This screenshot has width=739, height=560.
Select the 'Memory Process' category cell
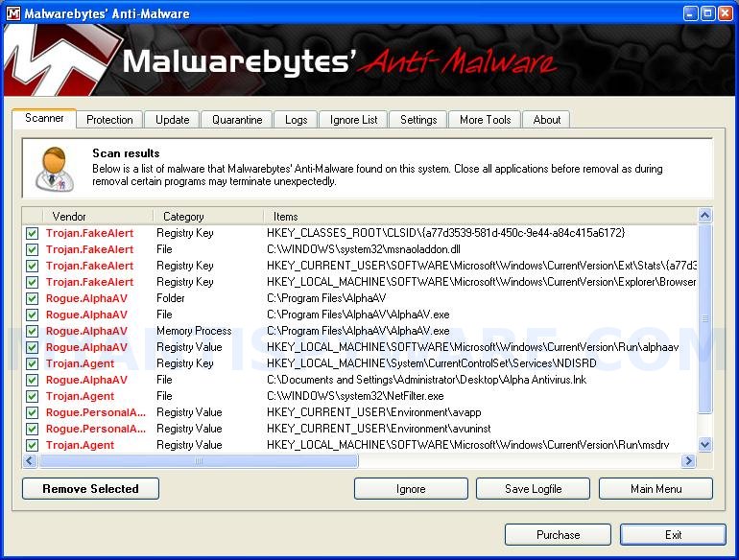click(194, 331)
